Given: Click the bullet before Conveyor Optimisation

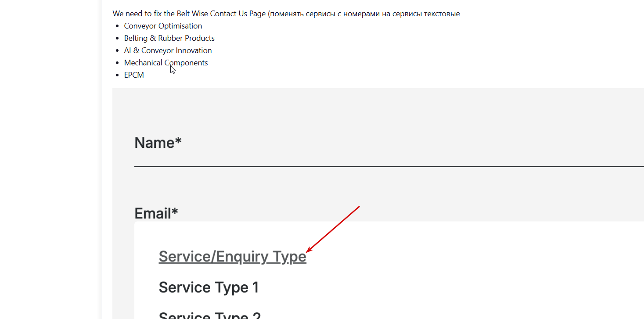Looking at the screenshot, I should [x=117, y=26].
